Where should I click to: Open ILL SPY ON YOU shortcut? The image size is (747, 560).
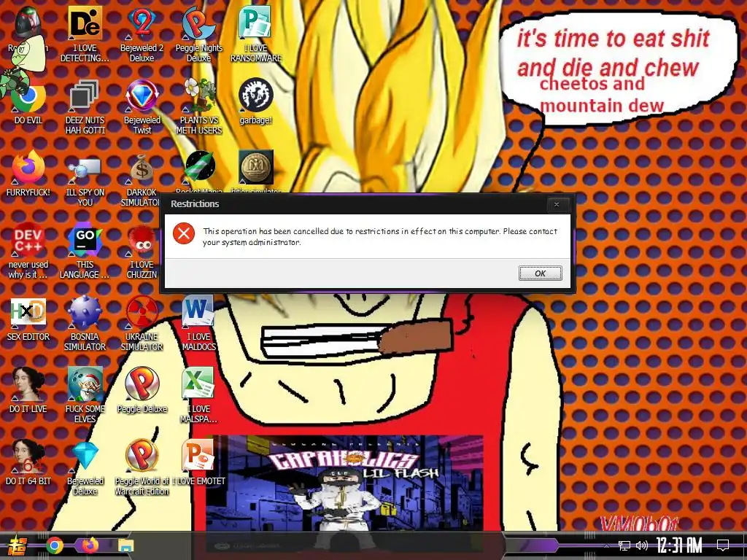point(85,179)
